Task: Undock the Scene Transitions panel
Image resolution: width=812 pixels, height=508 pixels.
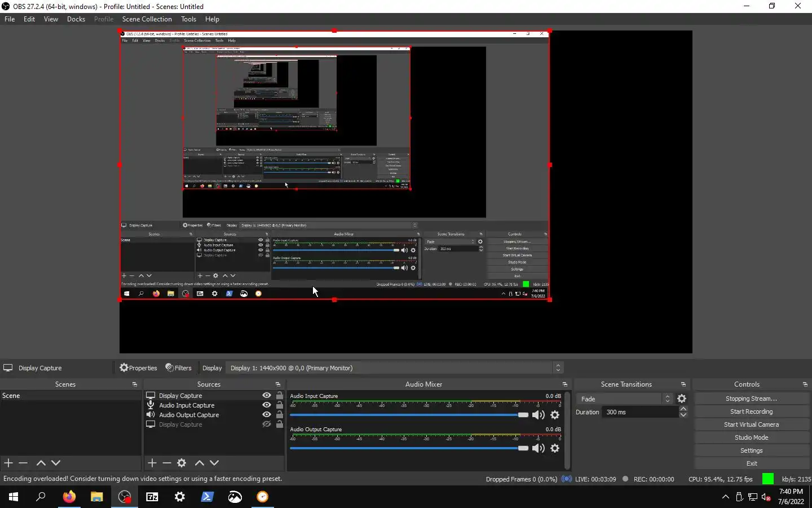Action: [x=683, y=384]
